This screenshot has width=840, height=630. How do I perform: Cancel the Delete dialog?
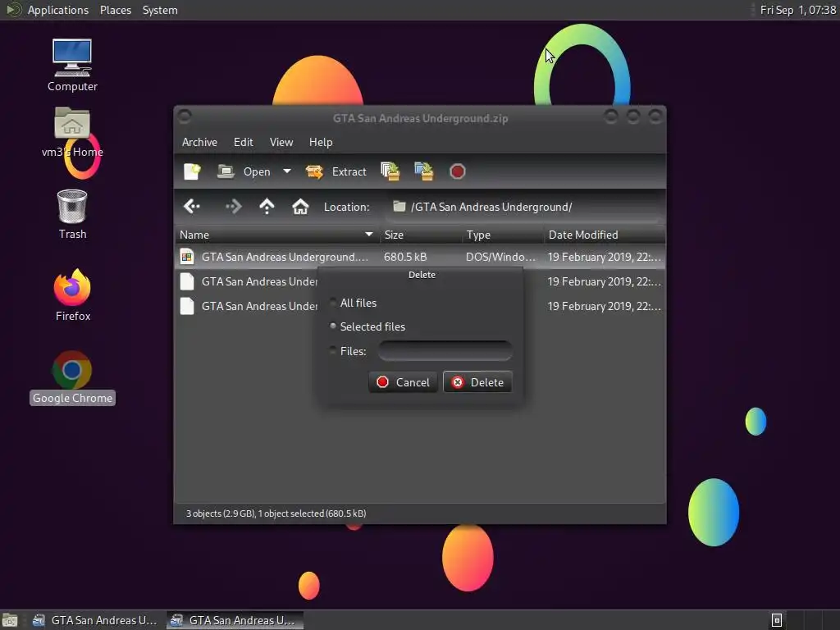click(403, 382)
